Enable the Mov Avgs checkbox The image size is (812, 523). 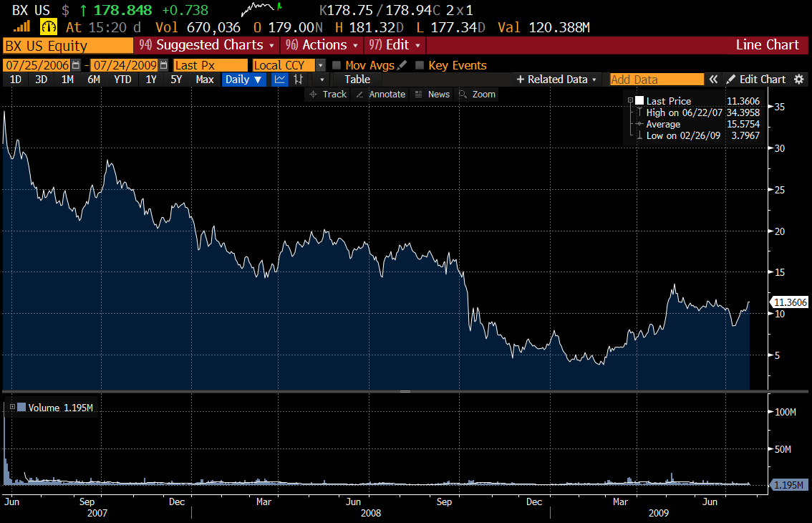click(x=337, y=65)
